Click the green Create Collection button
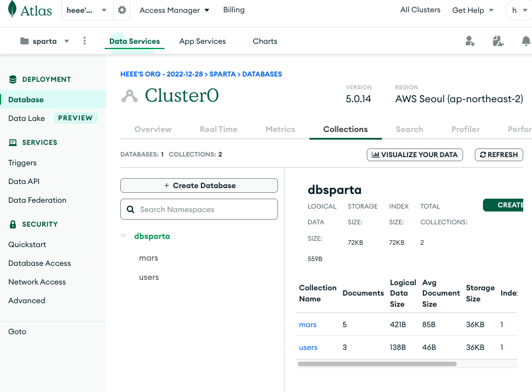 pyautogui.click(x=503, y=205)
